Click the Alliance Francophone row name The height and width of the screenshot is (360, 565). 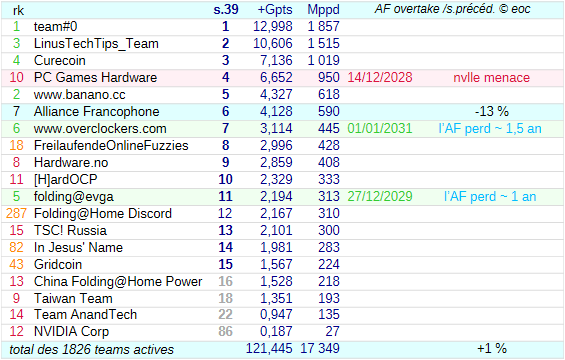point(96,112)
